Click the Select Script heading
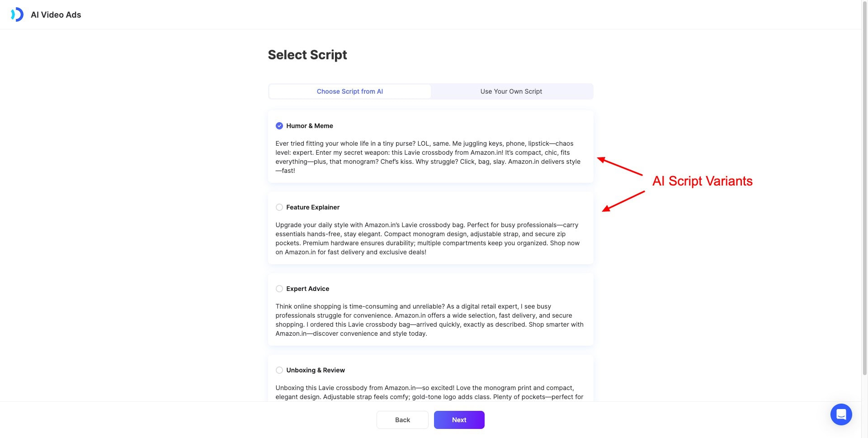This screenshot has height=438, width=868. [x=307, y=55]
